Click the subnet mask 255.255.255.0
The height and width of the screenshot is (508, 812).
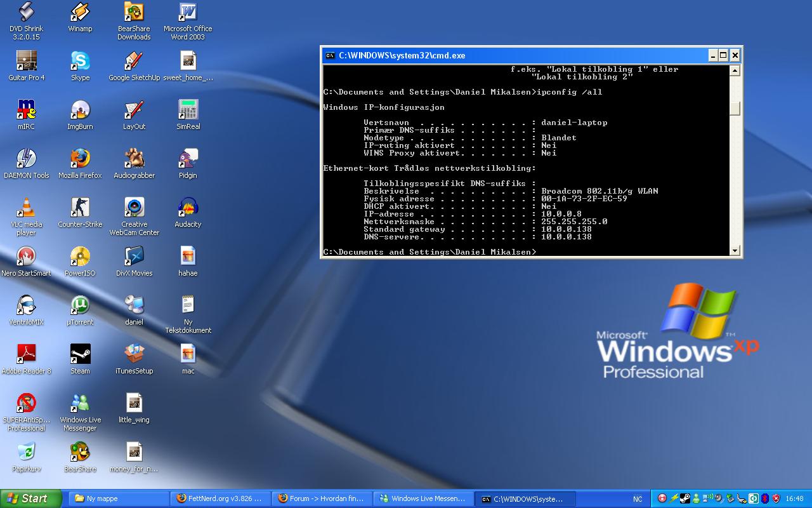[574, 222]
